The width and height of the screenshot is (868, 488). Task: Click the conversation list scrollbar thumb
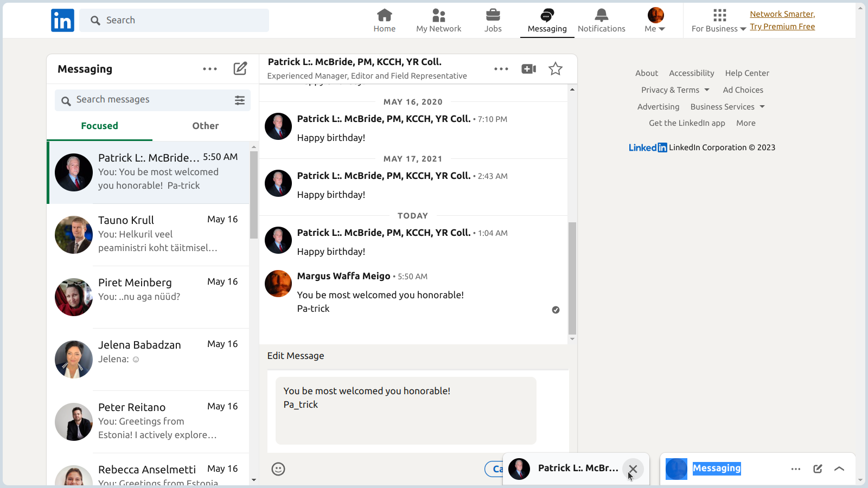pyautogui.click(x=254, y=195)
